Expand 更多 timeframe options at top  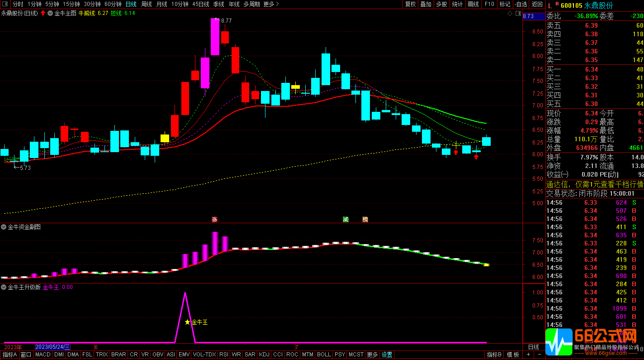[x=270, y=4]
